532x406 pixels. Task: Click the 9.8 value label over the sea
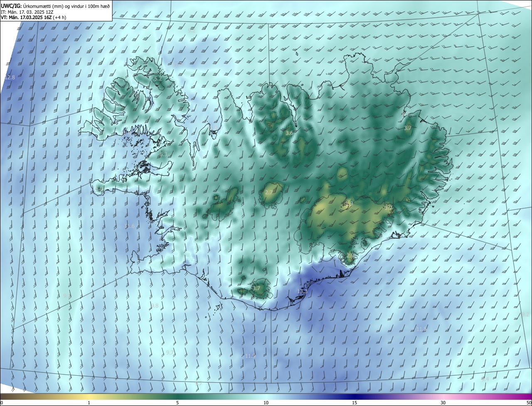(155, 306)
